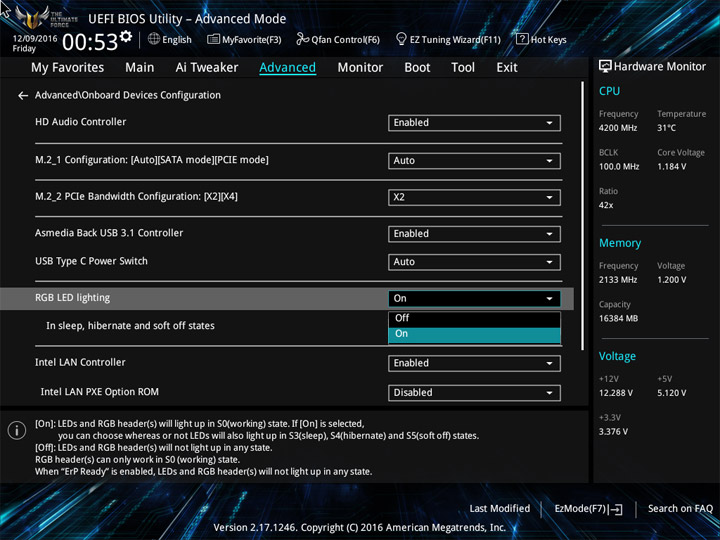
Task: Collapse the RGB LED lighting dropdown
Action: coord(474,298)
